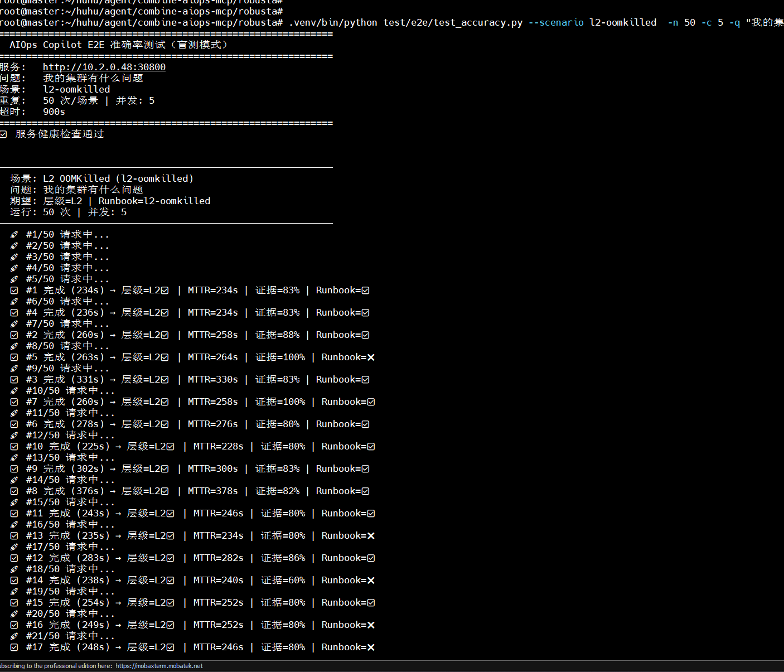The image size is (784, 672).
Task: Click the X mark after Runbook on run #17
Action: coord(371,647)
